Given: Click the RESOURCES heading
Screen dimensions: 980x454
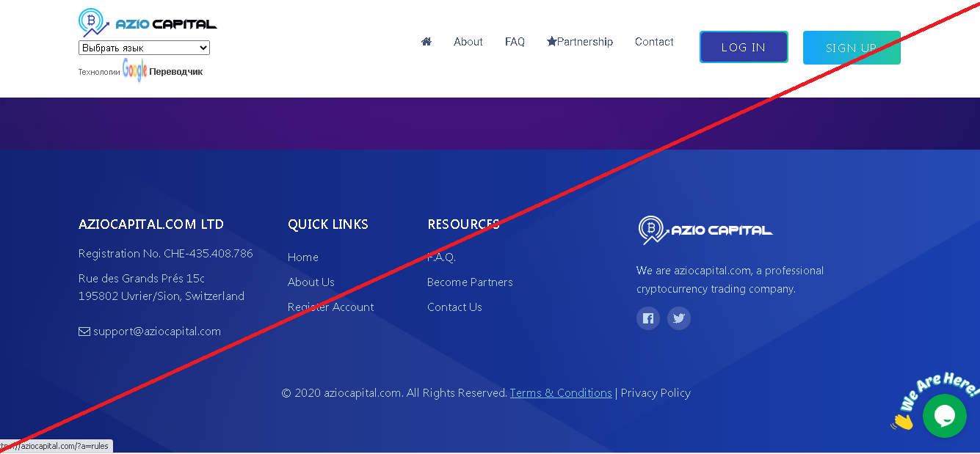Looking at the screenshot, I should click(463, 224).
